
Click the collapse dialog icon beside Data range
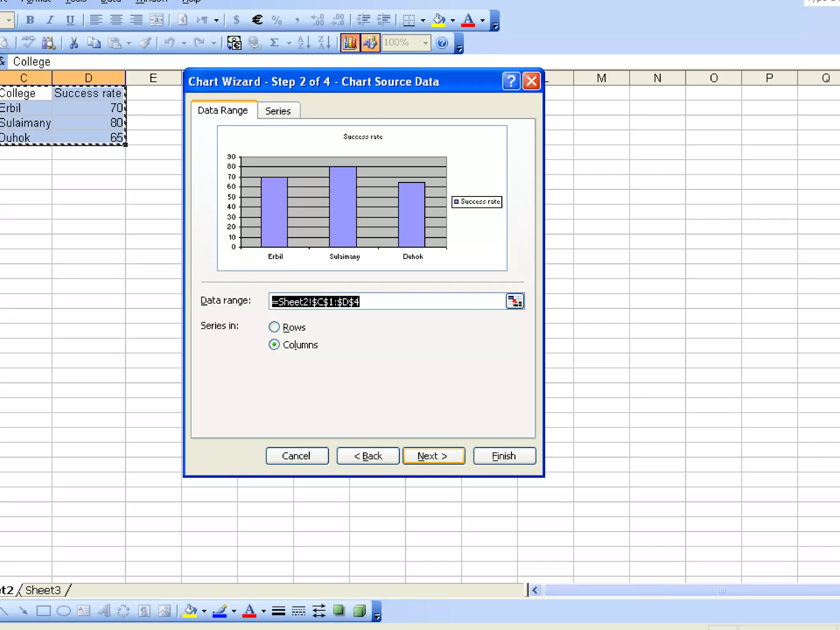click(515, 301)
